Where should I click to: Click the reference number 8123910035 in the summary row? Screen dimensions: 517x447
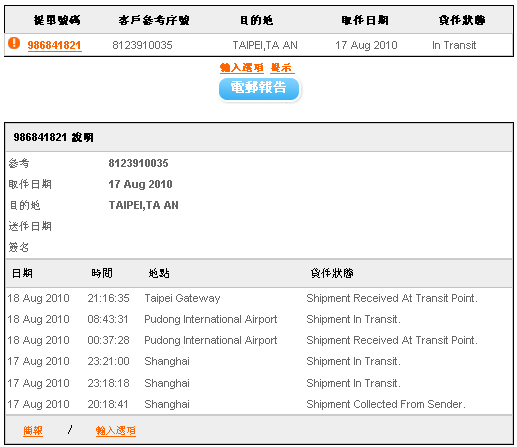click(x=142, y=45)
